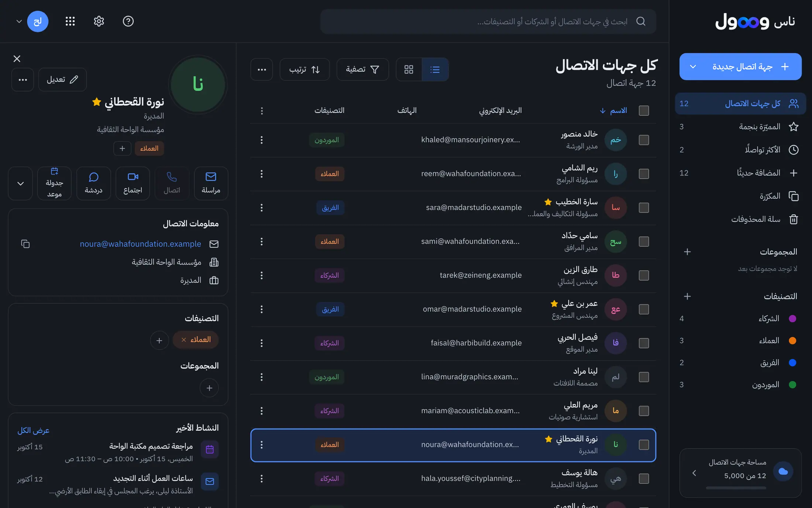
Task: Check the box for خالد منصور
Action: [644, 140]
